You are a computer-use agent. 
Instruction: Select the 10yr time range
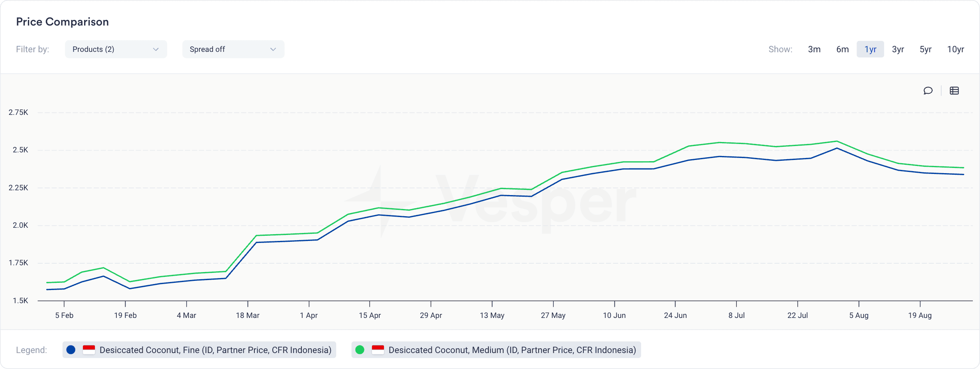(955, 49)
